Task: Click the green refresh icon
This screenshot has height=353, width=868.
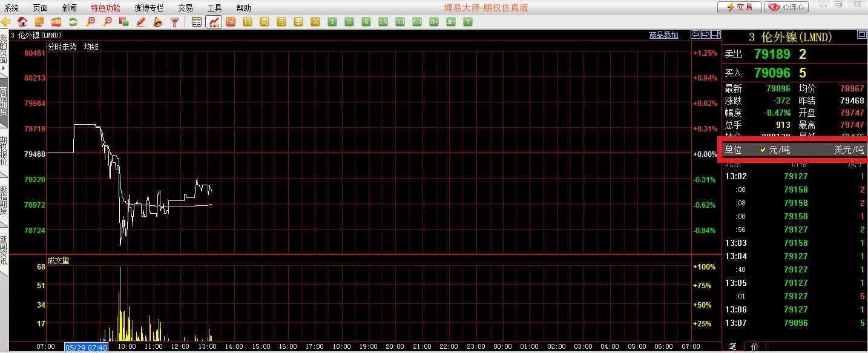Action: tap(73, 22)
